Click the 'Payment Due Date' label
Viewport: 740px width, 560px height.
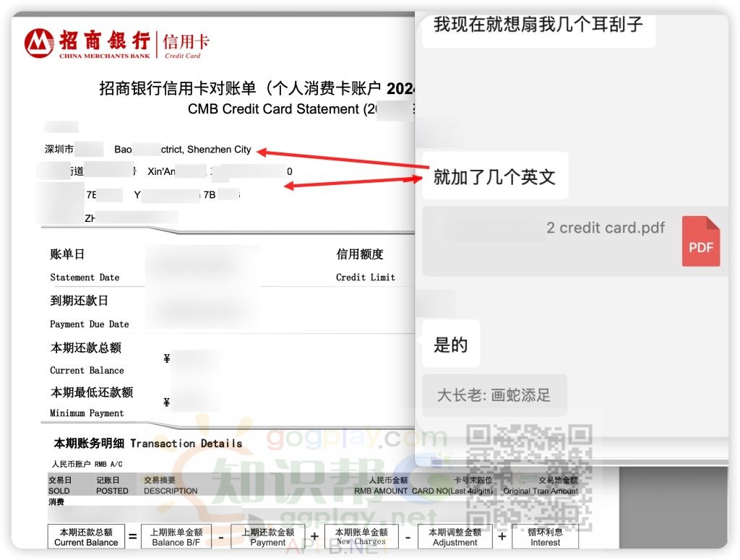coord(90,324)
